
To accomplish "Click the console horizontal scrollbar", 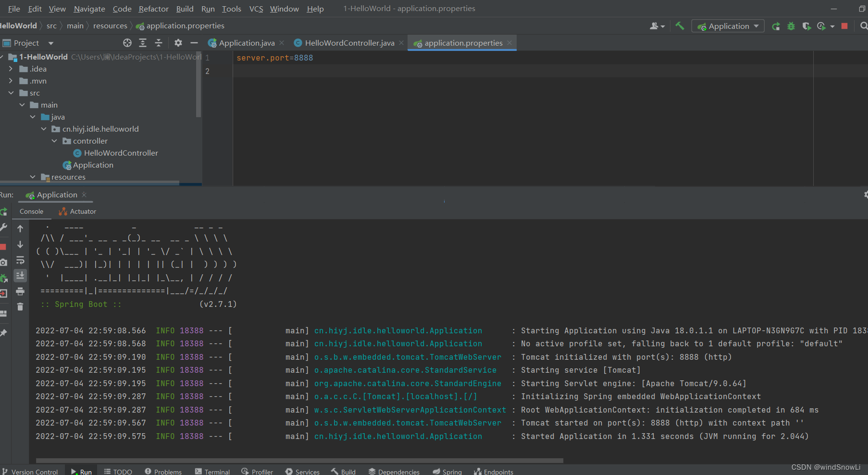I will [299, 460].
